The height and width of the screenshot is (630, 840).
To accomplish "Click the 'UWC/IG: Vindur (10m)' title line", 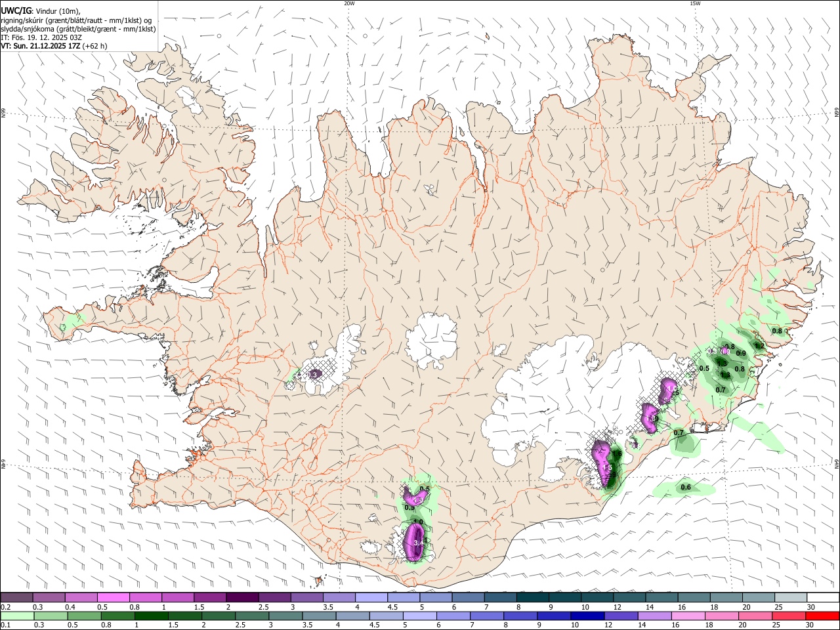I will [x=41, y=10].
